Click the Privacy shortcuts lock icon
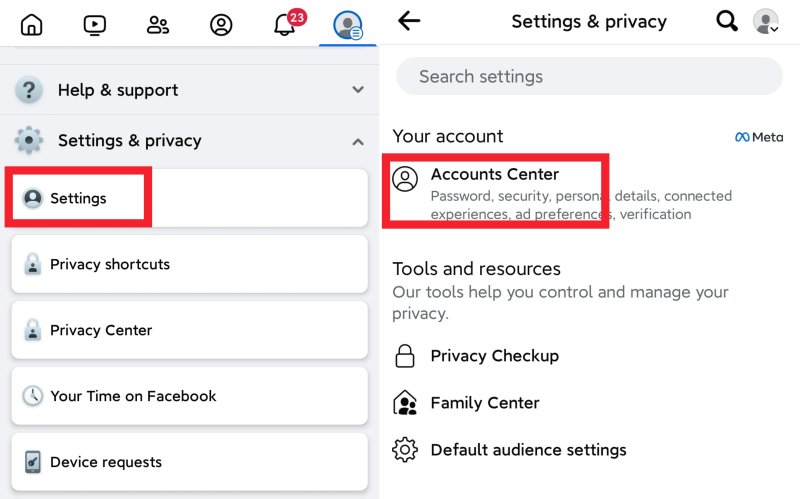The height and width of the screenshot is (499, 800). point(33,264)
